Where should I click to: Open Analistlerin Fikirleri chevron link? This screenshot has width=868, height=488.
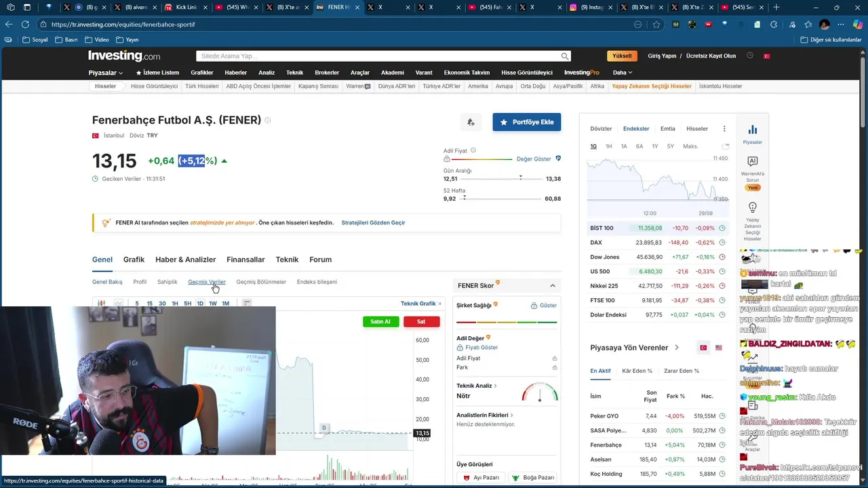tap(485, 415)
